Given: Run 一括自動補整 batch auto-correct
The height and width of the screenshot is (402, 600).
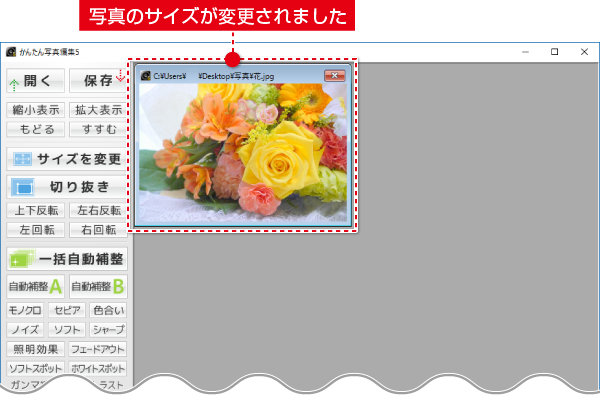Looking at the screenshot, I should click(67, 259).
